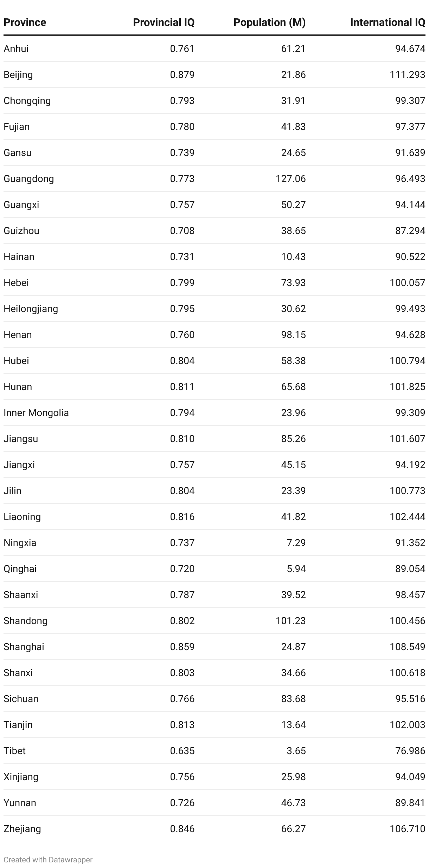Select the International IQ column header
This screenshot has height=868, width=429.
coord(388,22)
